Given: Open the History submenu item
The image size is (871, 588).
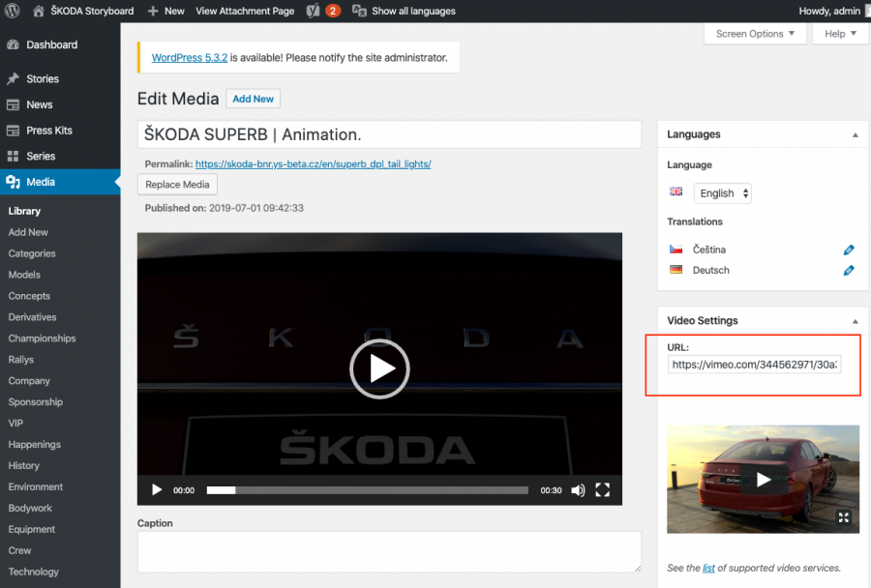Looking at the screenshot, I should pos(24,465).
